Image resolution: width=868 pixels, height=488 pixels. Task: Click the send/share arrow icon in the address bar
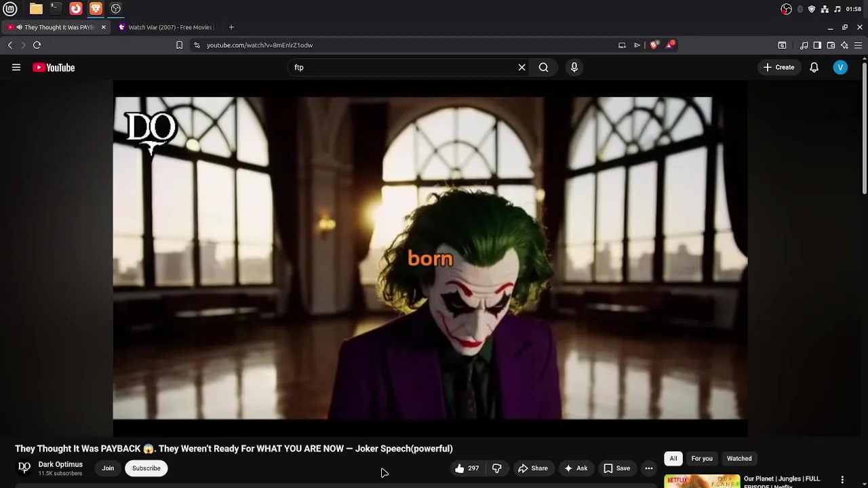[637, 45]
